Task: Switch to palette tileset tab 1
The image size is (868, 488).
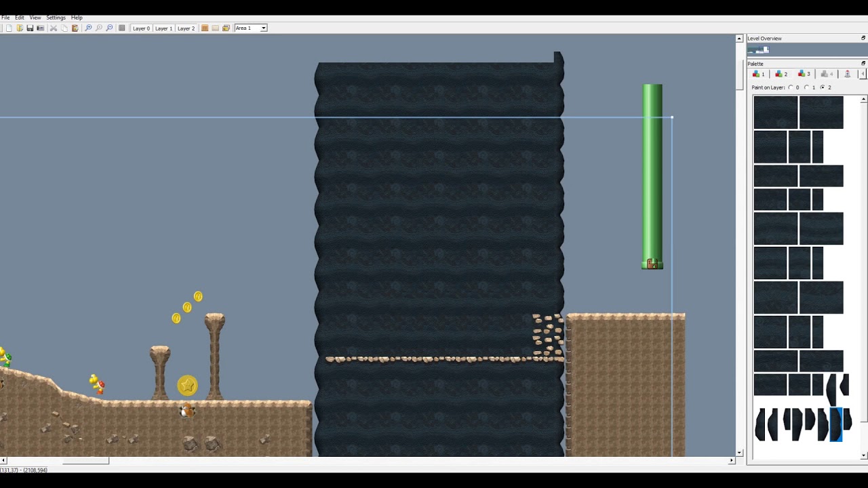Action: tap(759, 74)
